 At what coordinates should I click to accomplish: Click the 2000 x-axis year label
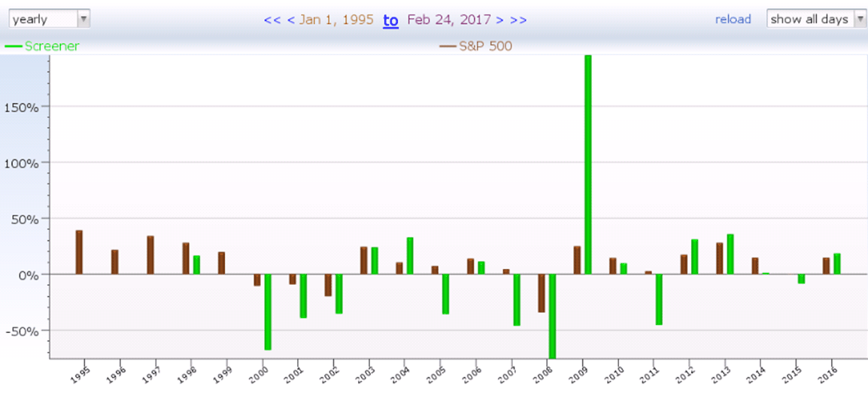click(x=259, y=374)
